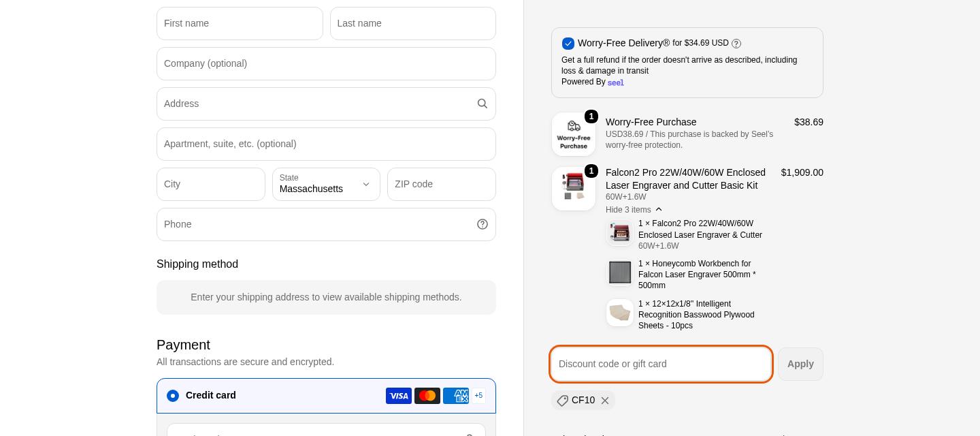Click the $38.69 Worry-Free Purchase price
Image resolution: width=980 pixels, height=436 pixels.
[x=808, y=122]
